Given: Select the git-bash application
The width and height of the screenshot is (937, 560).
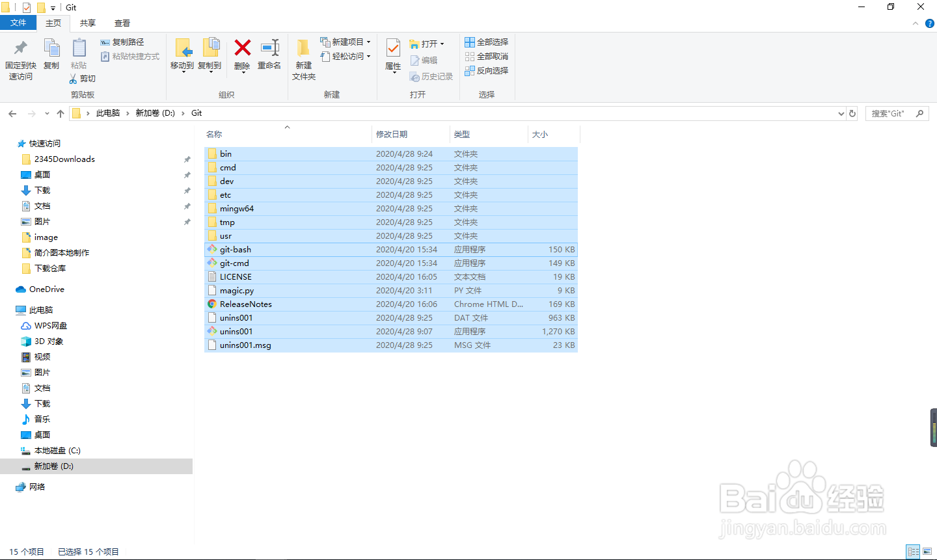Looking at the screenshot, I should 391,250.
